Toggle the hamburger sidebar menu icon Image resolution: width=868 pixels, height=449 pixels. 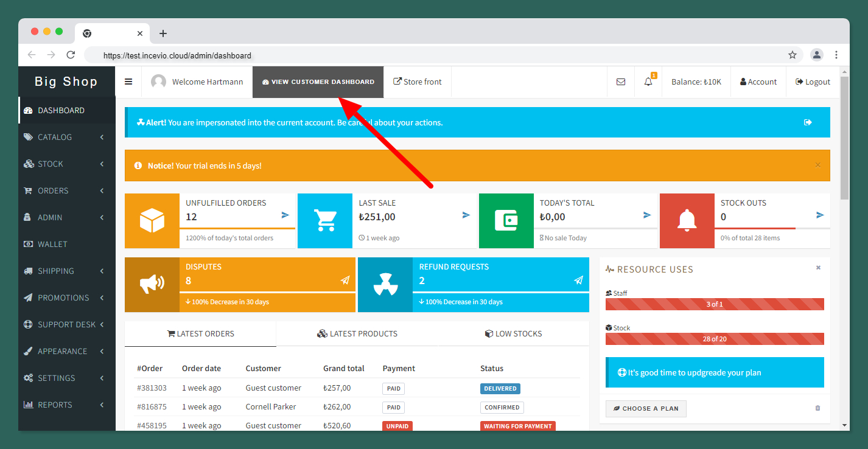coord(128,82)
